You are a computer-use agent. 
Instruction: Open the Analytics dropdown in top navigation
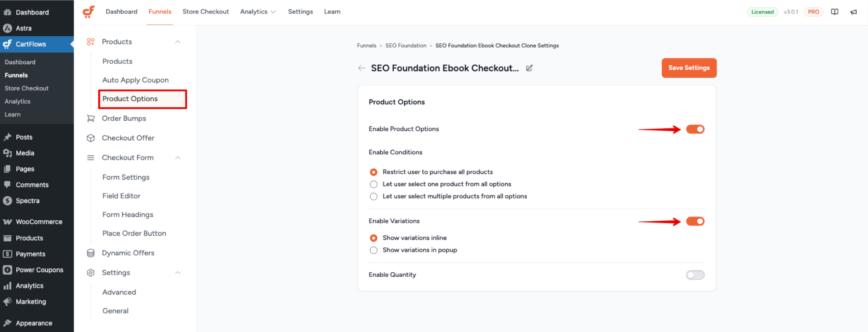click(258, 12)
